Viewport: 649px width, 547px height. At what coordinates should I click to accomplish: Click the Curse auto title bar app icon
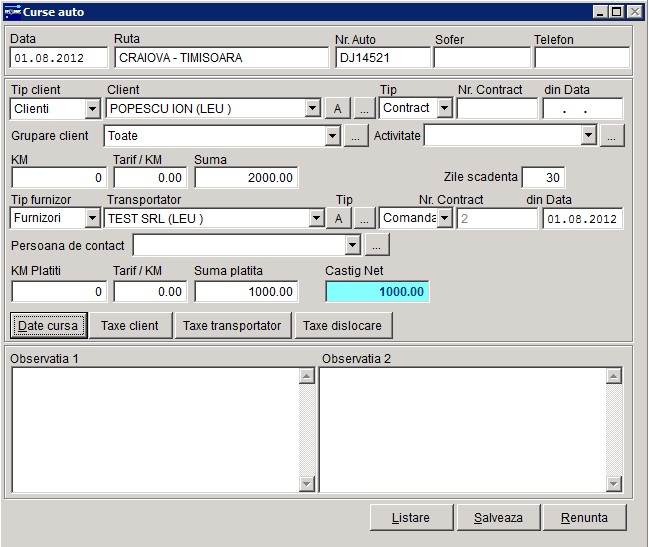pyautogui.click(x=12, y=12)
